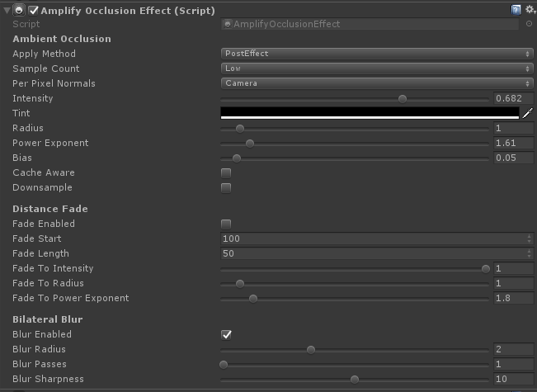Click the Tint eyedropper color picker

(x=528, y=113)
